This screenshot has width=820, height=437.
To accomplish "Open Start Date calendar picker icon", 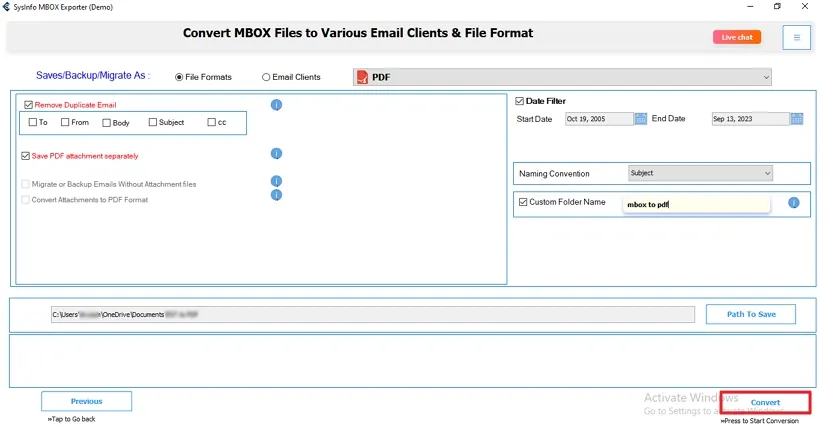I will click(640, 119).
